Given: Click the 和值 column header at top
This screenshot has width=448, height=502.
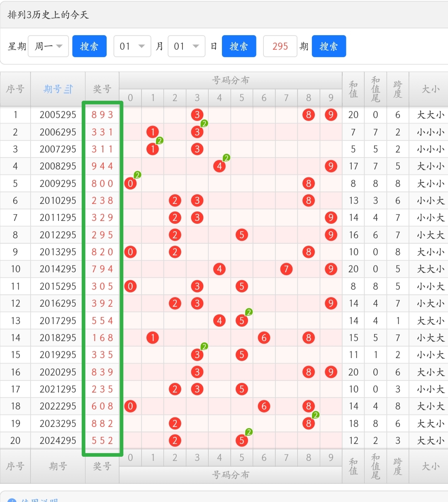Looking at the screenshot, I should click(x=353, y=89).
